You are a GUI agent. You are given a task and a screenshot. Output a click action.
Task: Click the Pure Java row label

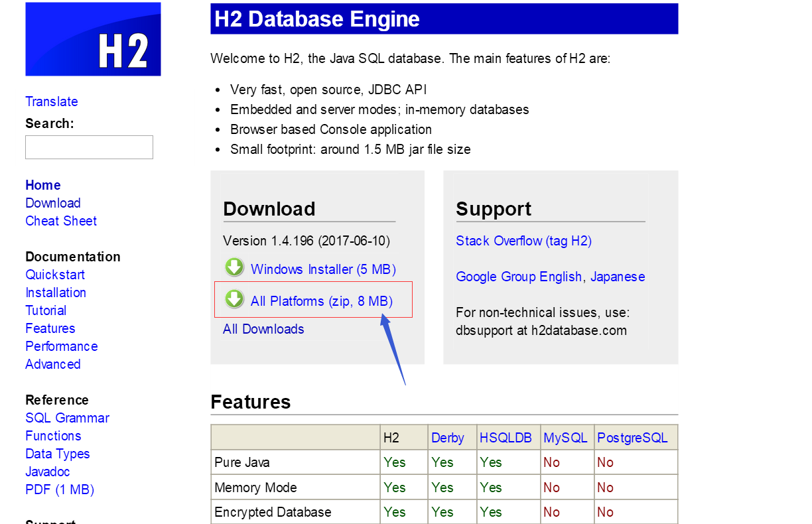(242, 462)
